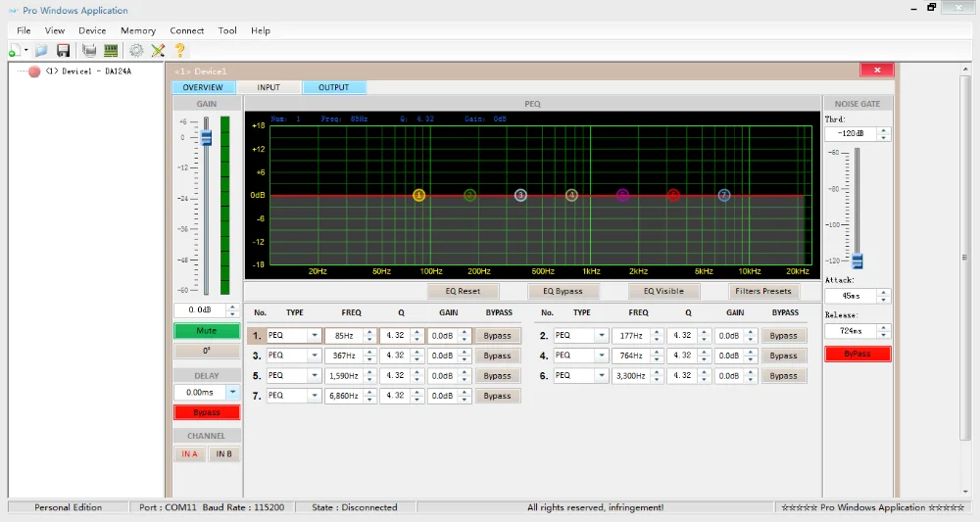980x522 pixels.
Task: Open TYPE dropdown for band 2
Action: click(x=602, y=336)
